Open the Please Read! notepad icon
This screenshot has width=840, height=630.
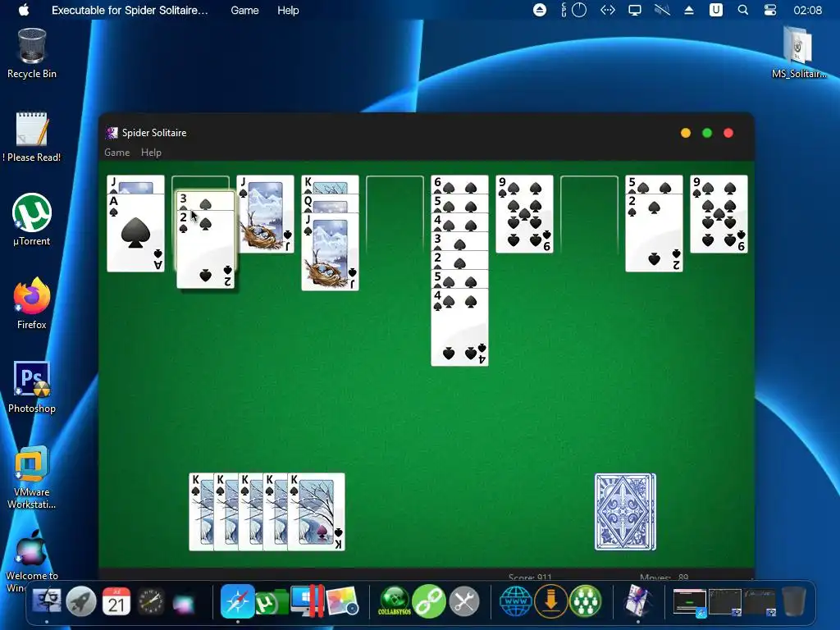(32, 137)
